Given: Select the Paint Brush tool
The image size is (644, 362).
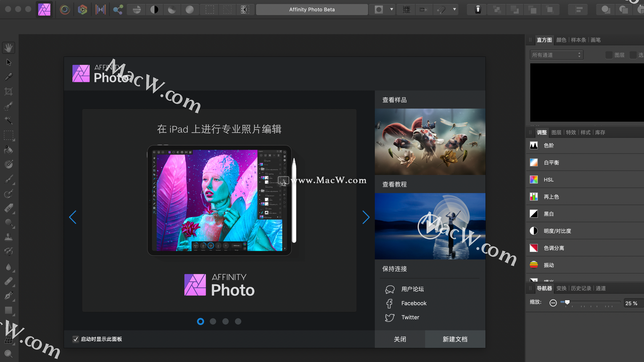Looking at the screenshot, I should pos(9,179).
